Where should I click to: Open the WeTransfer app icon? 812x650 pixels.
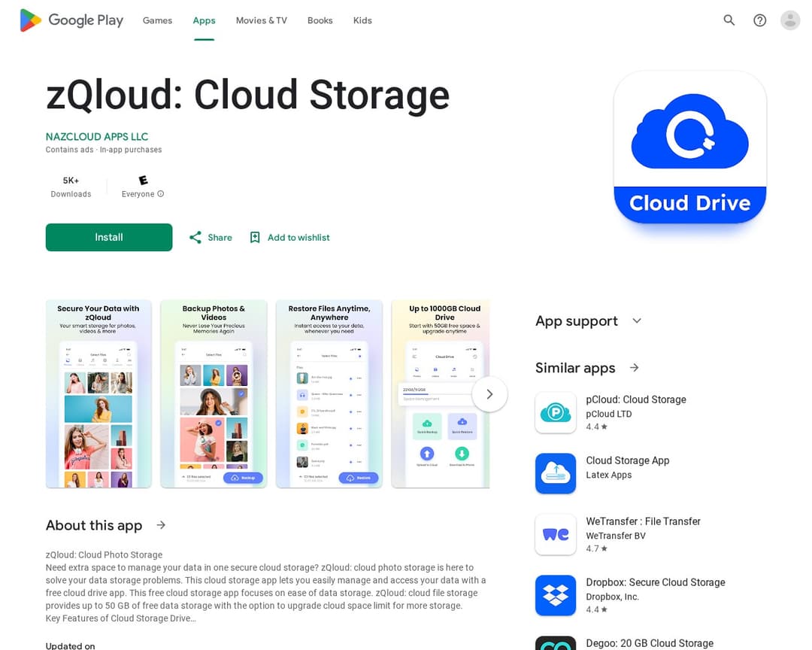coord(556,534)
